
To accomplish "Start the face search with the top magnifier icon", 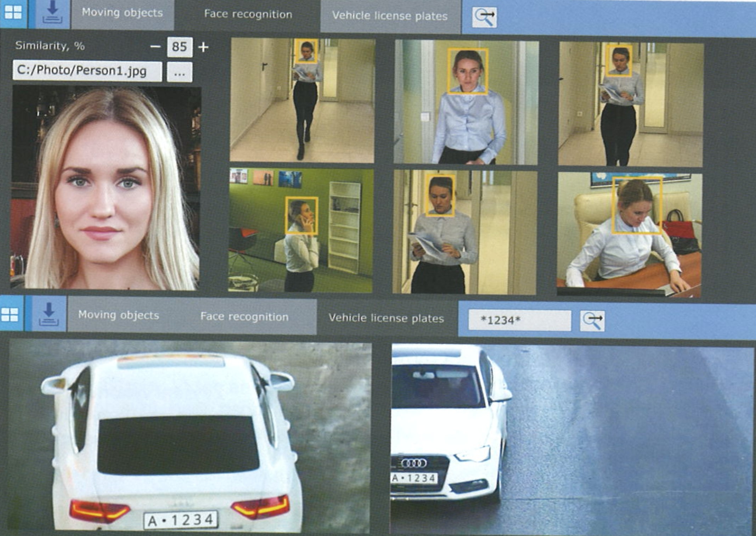I will click(484, 17).
